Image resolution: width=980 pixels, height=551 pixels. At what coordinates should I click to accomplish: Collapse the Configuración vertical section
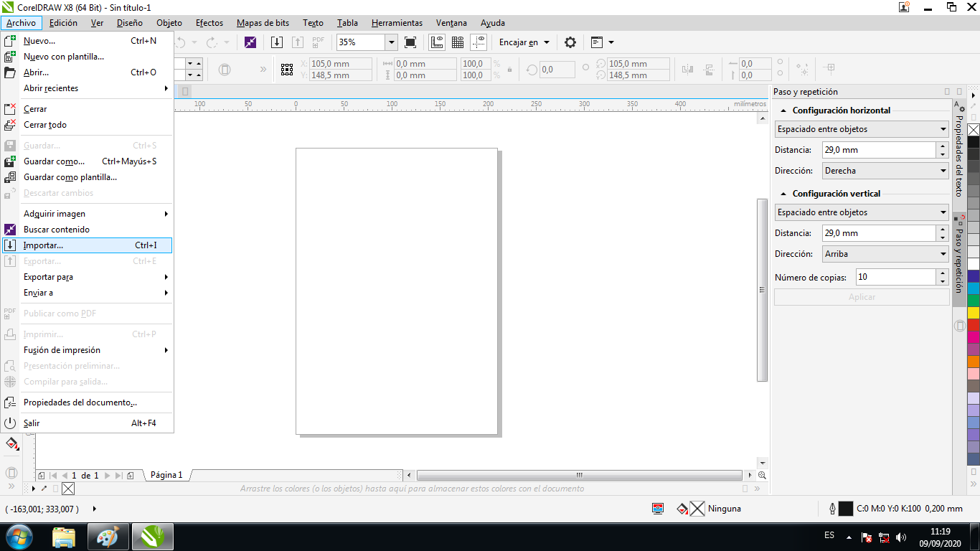click(x=782, y=194)
